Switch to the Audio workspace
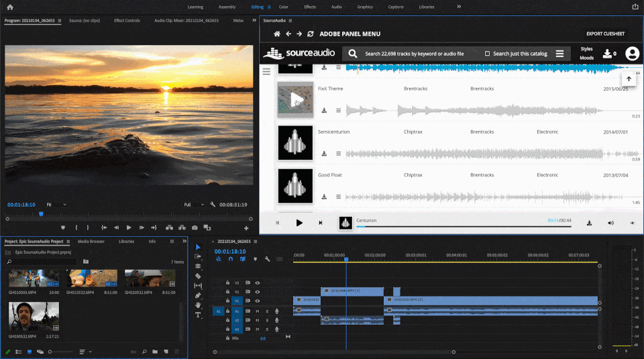Viewport: 644px width, 359px height. point(336,7)
